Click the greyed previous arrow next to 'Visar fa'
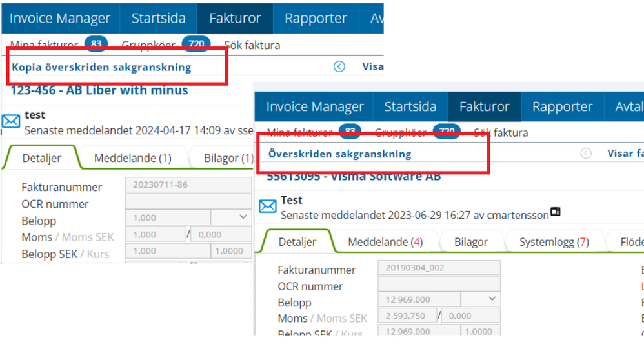The image size is (644, 351). pyautogui.click(x=586, y=153)
